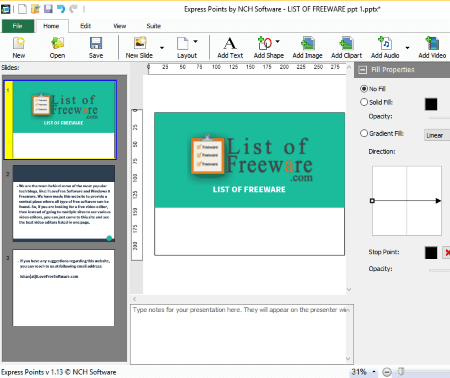Add a New Slide
This screenshot has width=450, height=378.
click(x=139, y=48)
